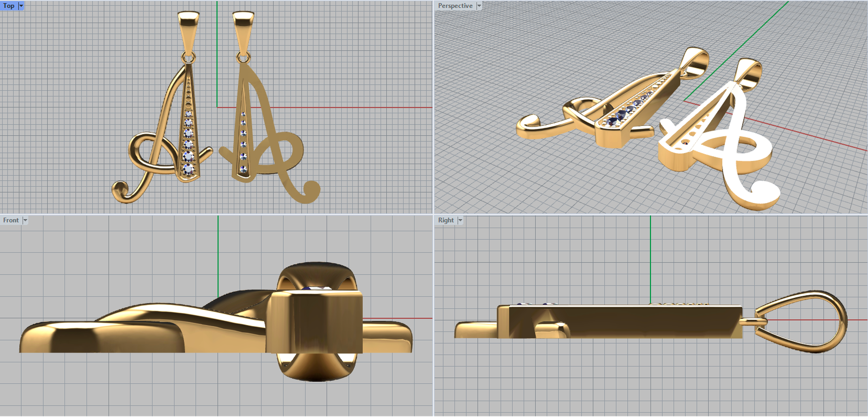Select right pendant's bail in Top view
Viewport: 868px width, 419px height.
pos(242,30)
